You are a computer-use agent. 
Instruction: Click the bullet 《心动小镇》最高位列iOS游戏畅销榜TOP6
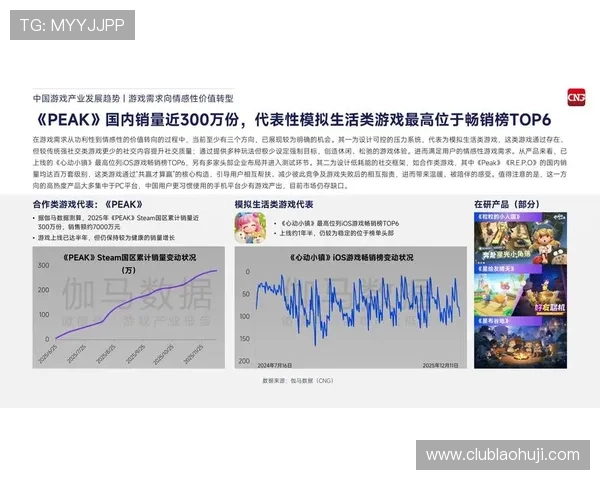coord(339,223)
